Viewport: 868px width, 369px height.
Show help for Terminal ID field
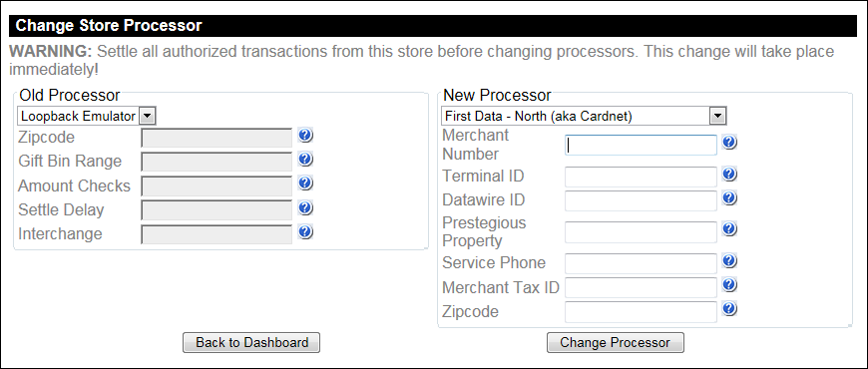click(729, 175)
